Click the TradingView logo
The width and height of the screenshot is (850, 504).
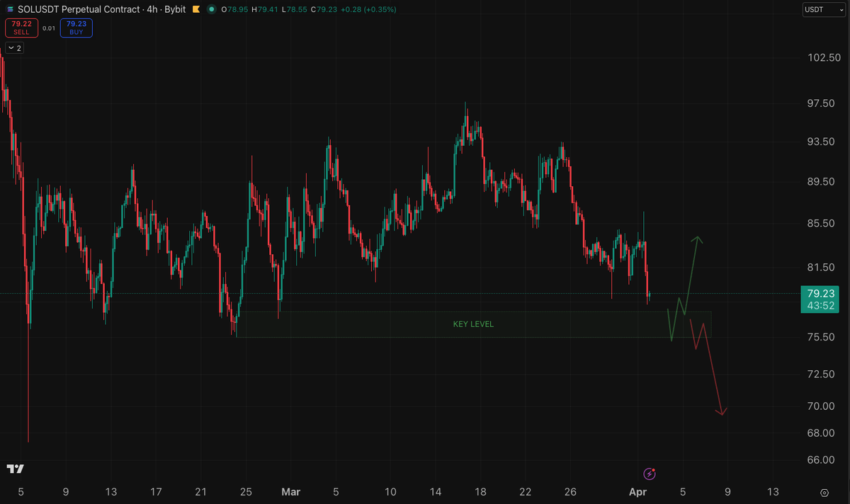pos(16,469)
